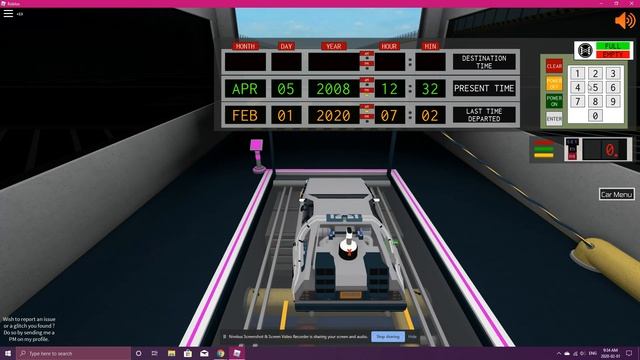Switch to Roblox in the taskbar
Viewport: 640px width, 360px height.
pos(237,353)
